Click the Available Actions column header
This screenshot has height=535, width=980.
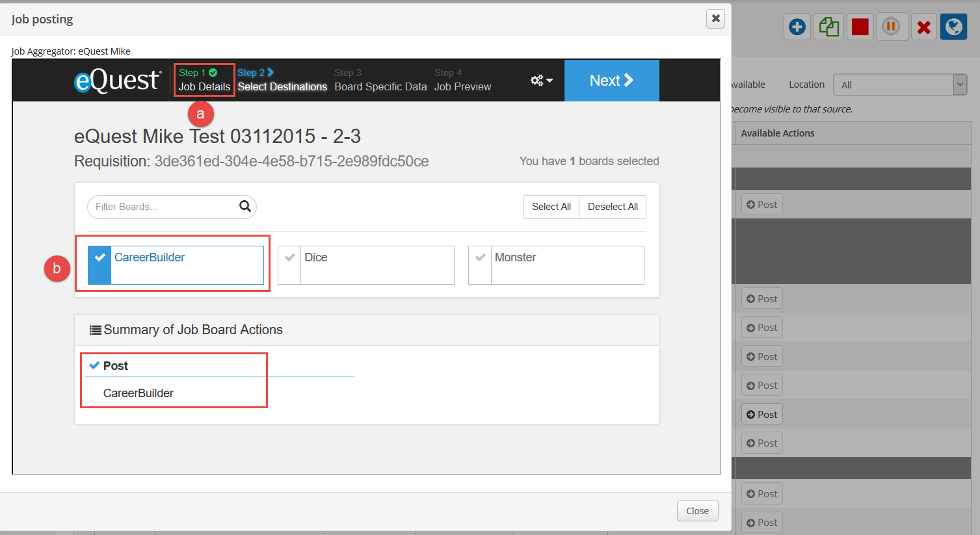tap(778, 133)
